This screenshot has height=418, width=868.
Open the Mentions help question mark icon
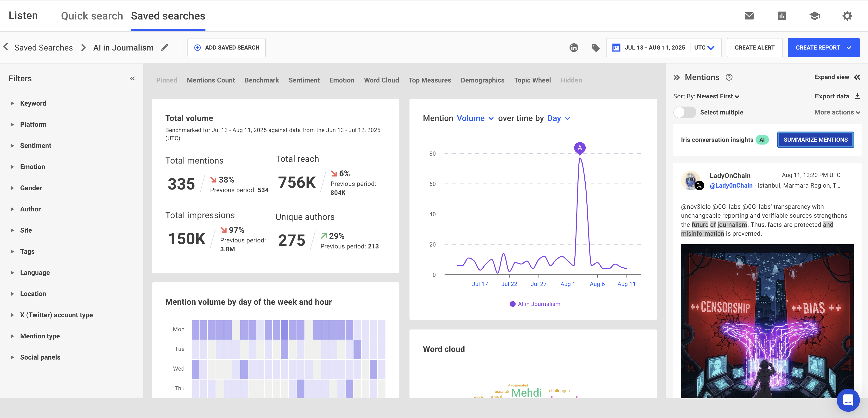pyautogui.click(x=729, y=77)
